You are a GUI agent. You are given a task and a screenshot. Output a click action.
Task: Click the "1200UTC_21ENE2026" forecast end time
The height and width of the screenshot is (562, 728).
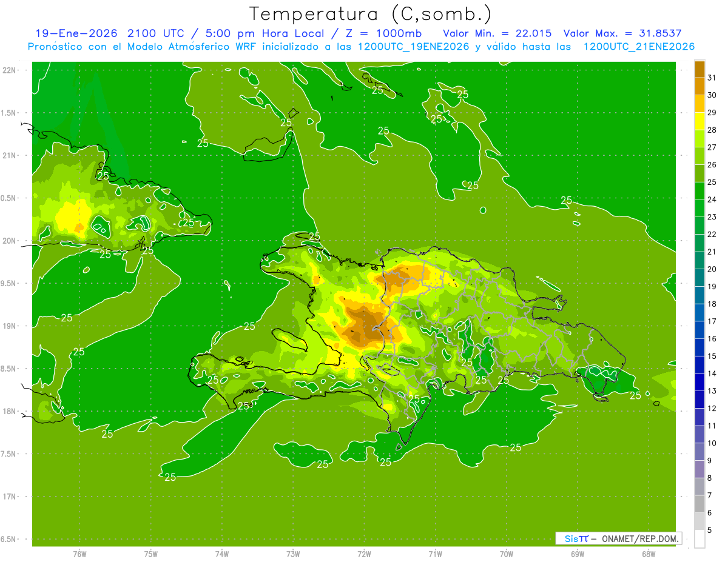pyautogui.click(x=638, y=47)
